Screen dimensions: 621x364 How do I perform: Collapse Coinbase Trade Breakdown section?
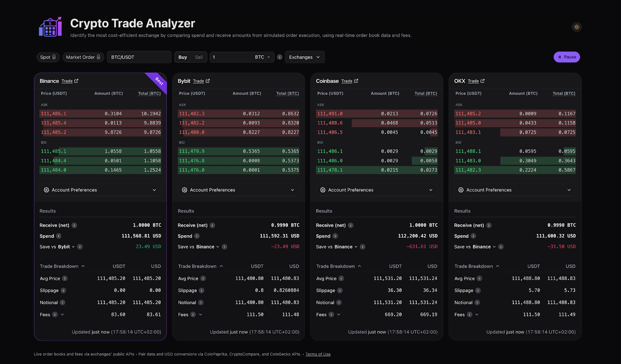click(339, 266)
